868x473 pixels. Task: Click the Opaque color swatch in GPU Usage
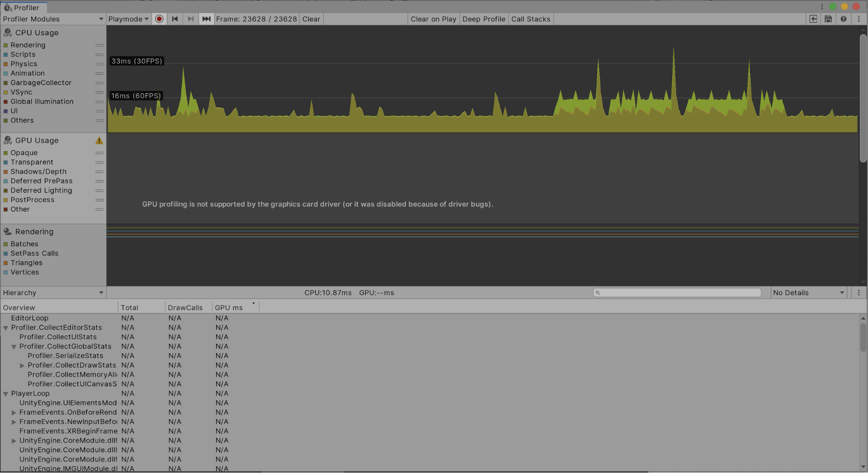[x=6, y=153]
